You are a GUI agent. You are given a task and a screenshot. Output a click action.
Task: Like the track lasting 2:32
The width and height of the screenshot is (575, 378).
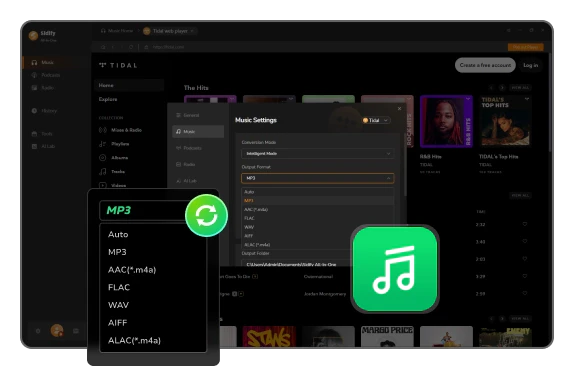(525, 224)
